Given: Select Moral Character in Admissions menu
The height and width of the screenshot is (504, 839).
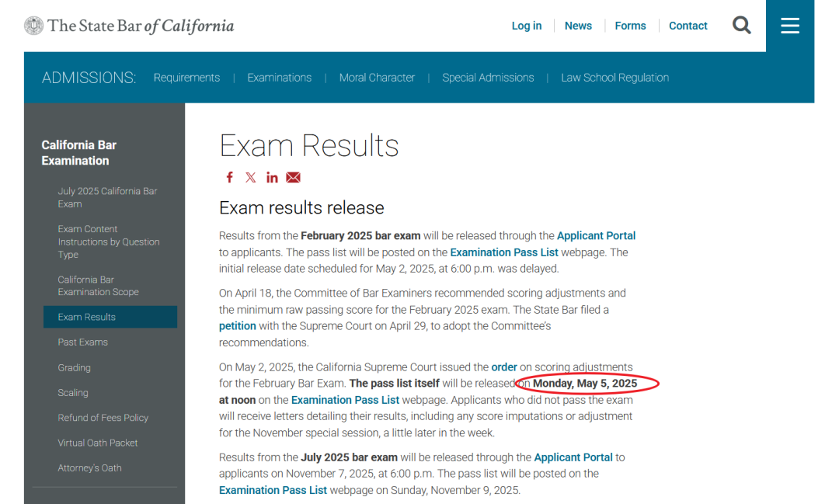Looking at the screenshot, I should point(377,78).
